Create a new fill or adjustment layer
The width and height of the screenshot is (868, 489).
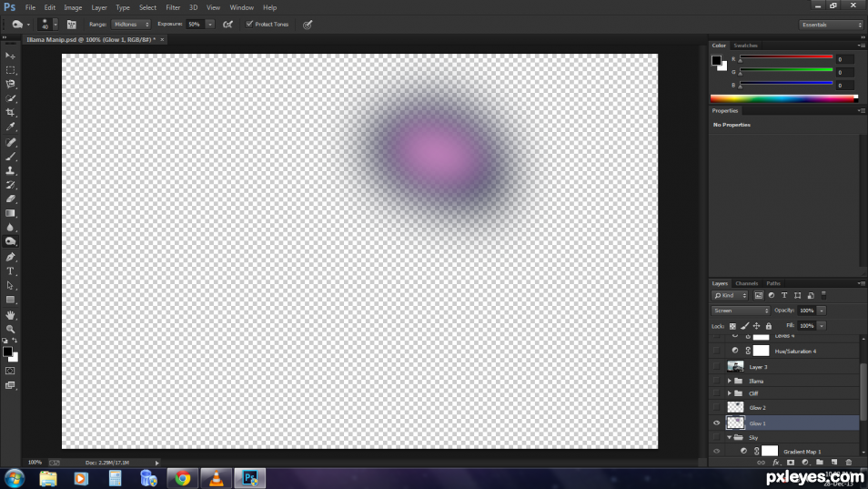805,463
